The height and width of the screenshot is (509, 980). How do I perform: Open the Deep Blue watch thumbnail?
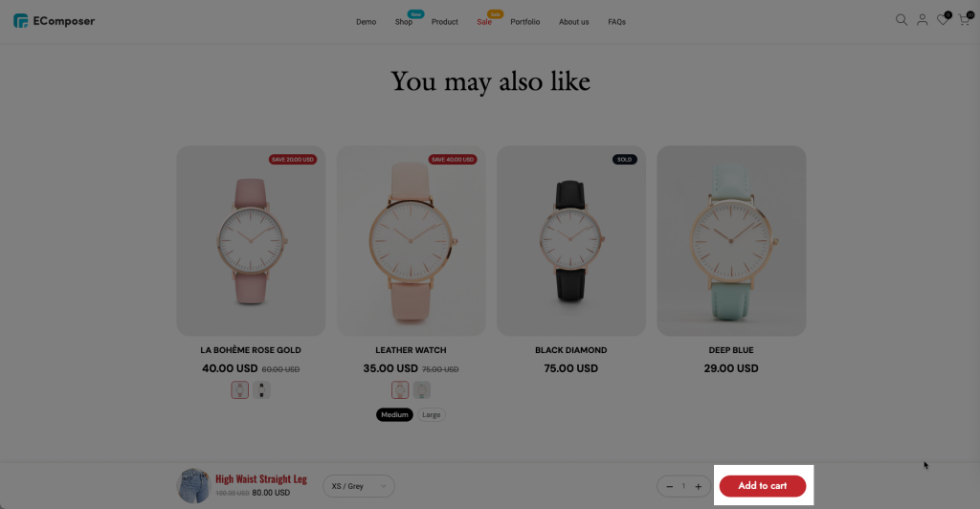click(x=731, y=241)
